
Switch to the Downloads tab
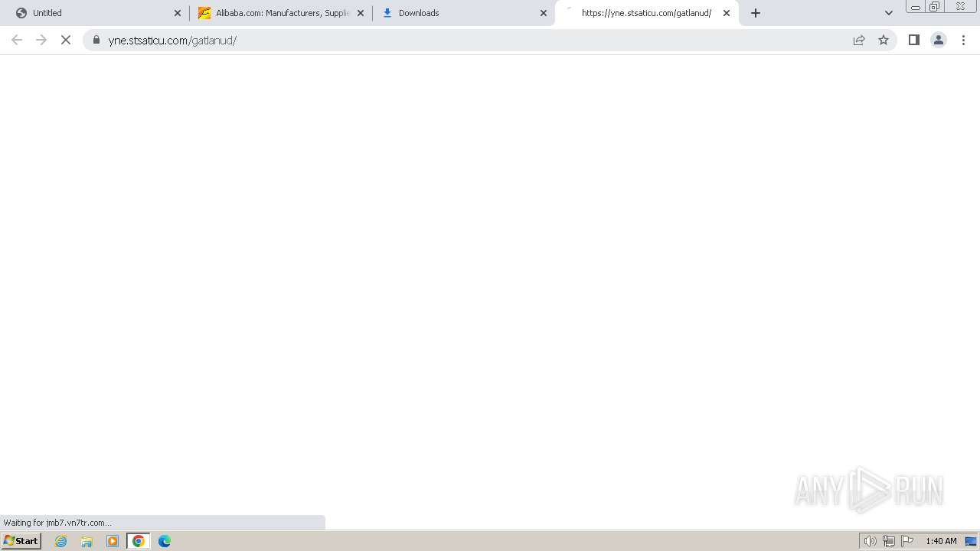click(463, 13)
